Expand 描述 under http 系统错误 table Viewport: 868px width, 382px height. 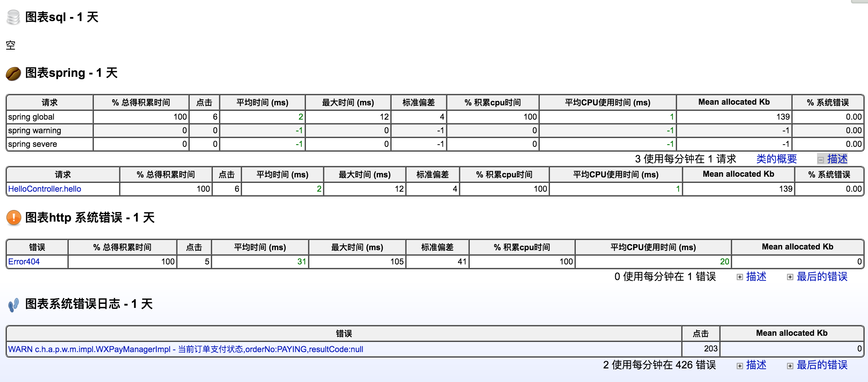[x=740, y=277]
